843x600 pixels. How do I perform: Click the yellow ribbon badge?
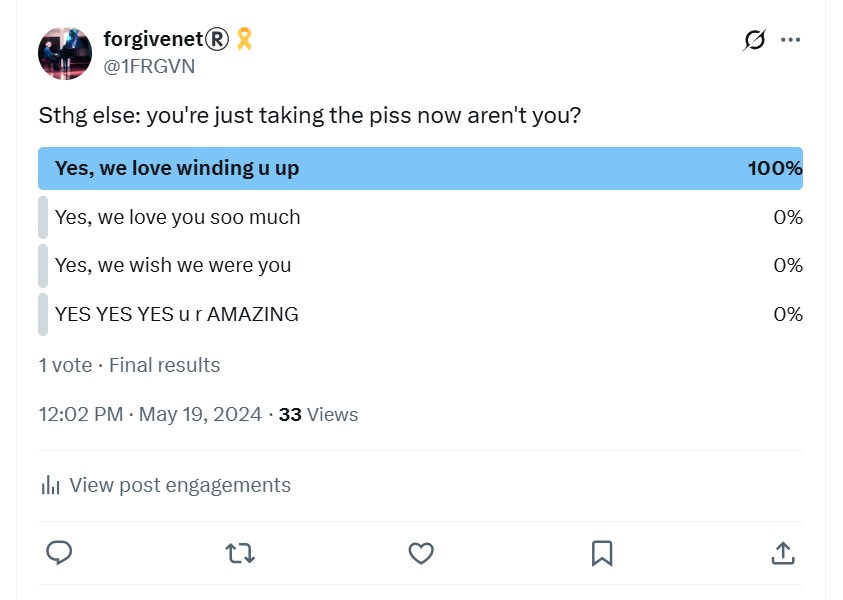pyautogui.click(x=245, y=39)
